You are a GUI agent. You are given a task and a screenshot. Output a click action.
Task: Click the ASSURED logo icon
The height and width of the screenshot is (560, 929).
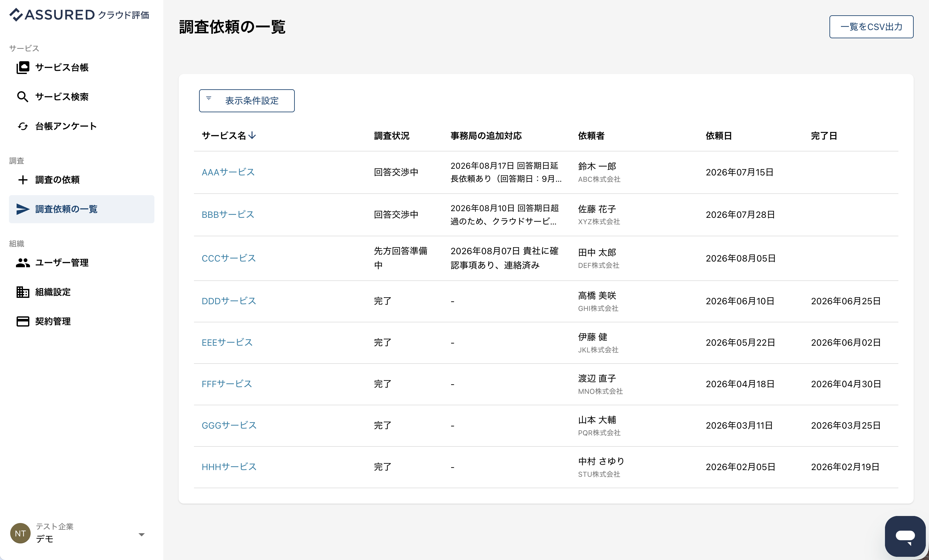[16, 15]
